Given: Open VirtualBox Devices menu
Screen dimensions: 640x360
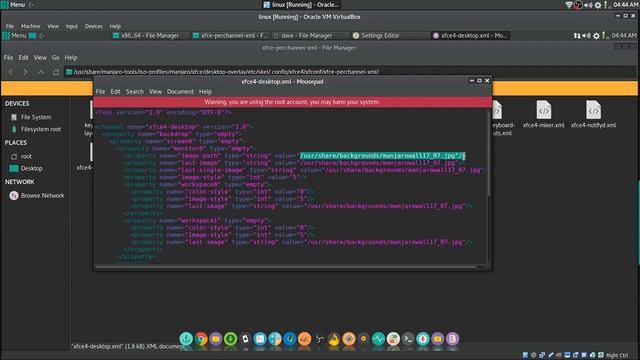Looking at the screenshot, I should pyautogui.click(x=93, y=26).
